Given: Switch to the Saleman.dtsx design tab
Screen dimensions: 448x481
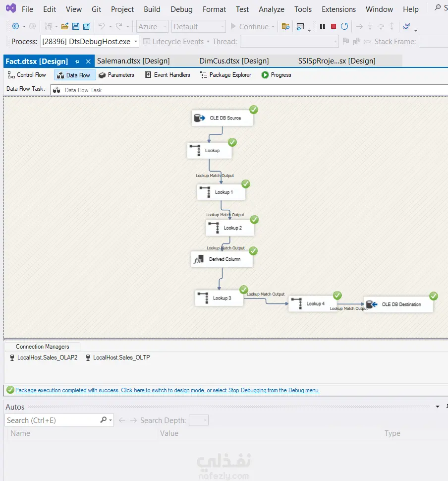Looking at the screenshot, I should [133, 61].
